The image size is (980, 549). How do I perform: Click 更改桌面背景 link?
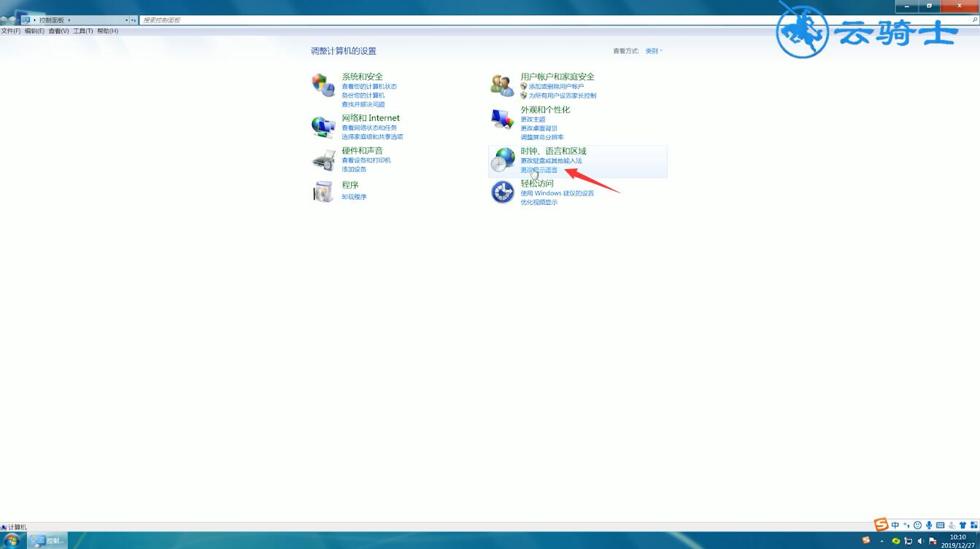pos(539,128)
